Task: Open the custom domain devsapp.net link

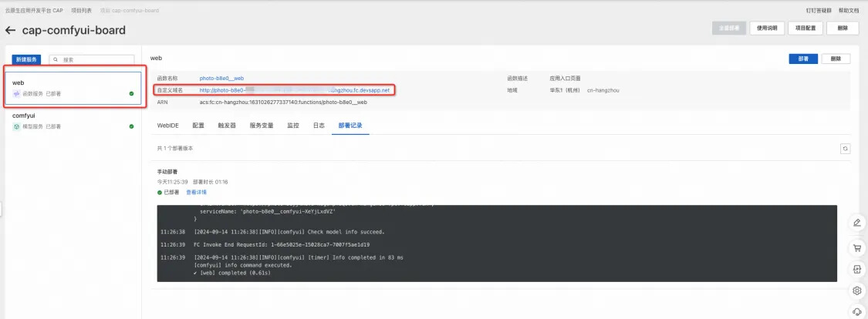Action: (x=295, y=89)
